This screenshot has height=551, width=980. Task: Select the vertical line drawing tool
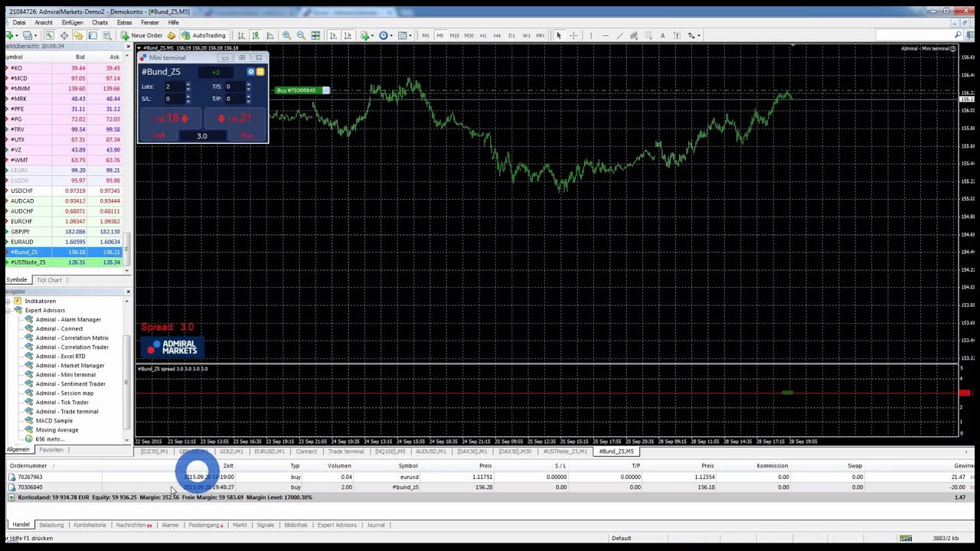tap(591, 35)
